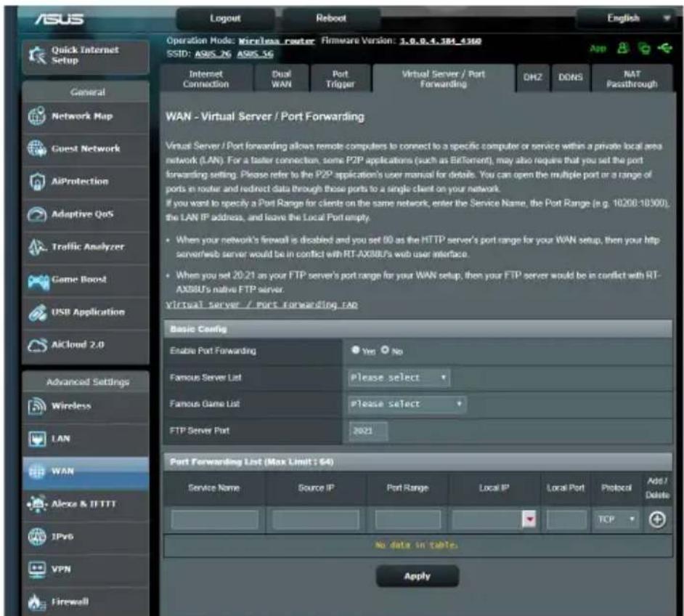Open the Famous Game List dropdown
Image resolution: width=684 pixels, height=616 pixels.
(407, 404)
